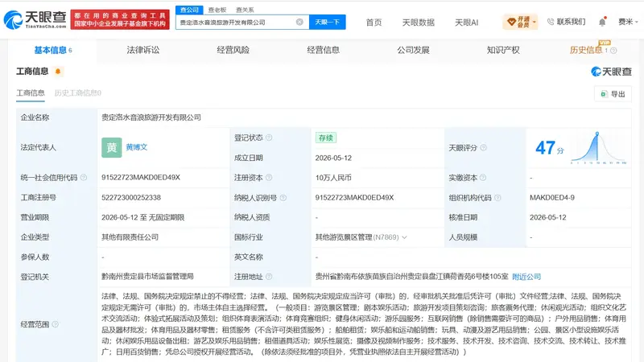This screenshot has width=644, height=362.
Task: Switch to the 基本信息 tab
Action: [x=52, y=50]
